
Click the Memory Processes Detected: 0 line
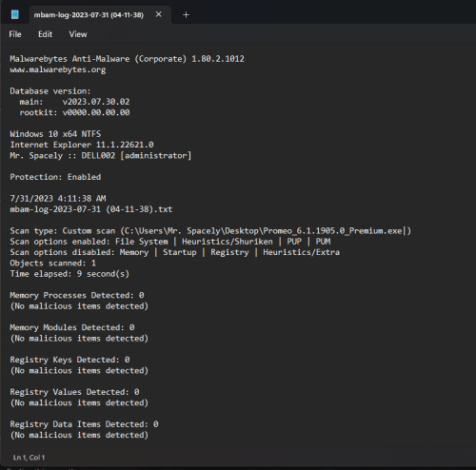tap(77, 296)
